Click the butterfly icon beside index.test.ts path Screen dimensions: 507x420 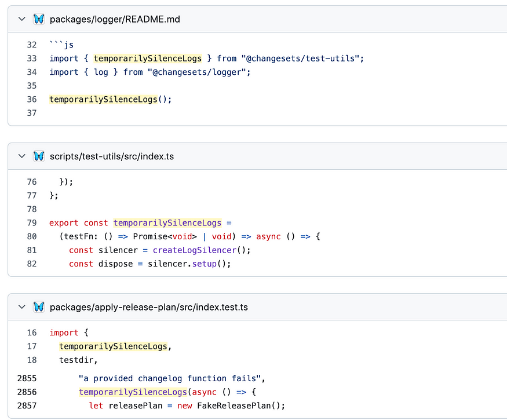39,307
